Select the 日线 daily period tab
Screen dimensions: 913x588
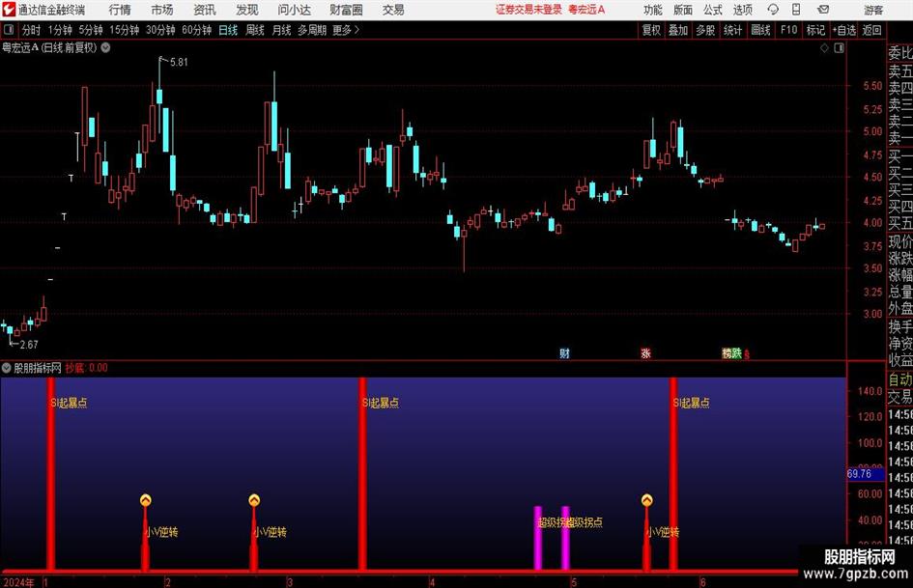coord(228,30)
